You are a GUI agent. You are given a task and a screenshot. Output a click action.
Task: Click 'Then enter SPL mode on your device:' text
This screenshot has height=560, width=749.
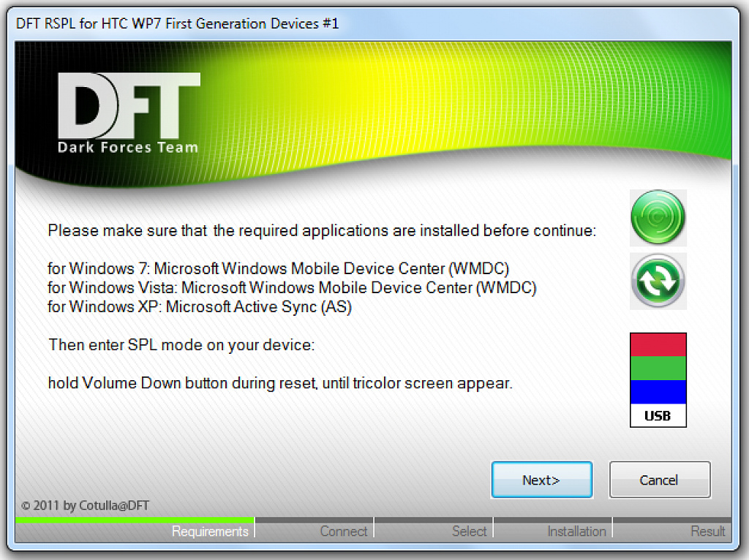tap(181, 345)
